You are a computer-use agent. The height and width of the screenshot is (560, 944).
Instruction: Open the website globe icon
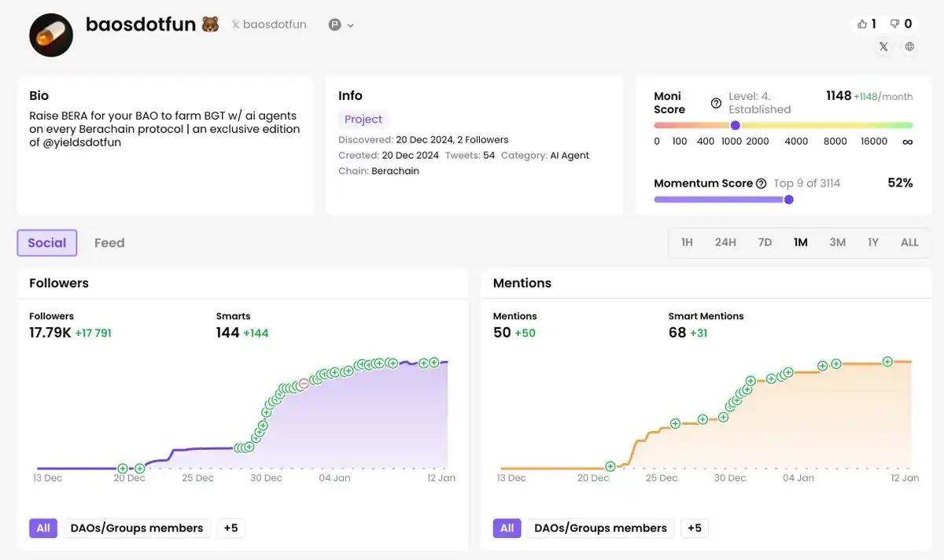pos(909,46)
